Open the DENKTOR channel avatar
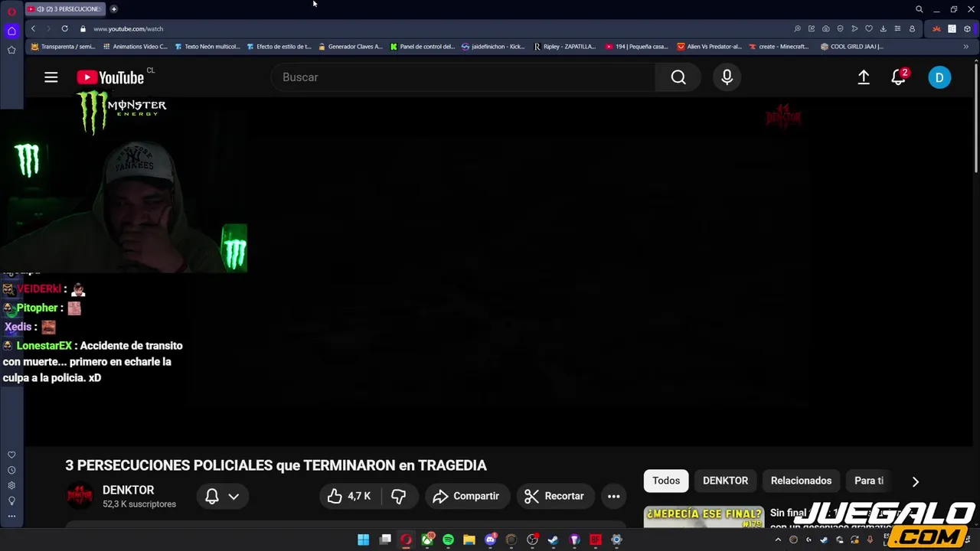Image resolution: width=980 pixels, height=551 pixels. click(x=80, y=496)
